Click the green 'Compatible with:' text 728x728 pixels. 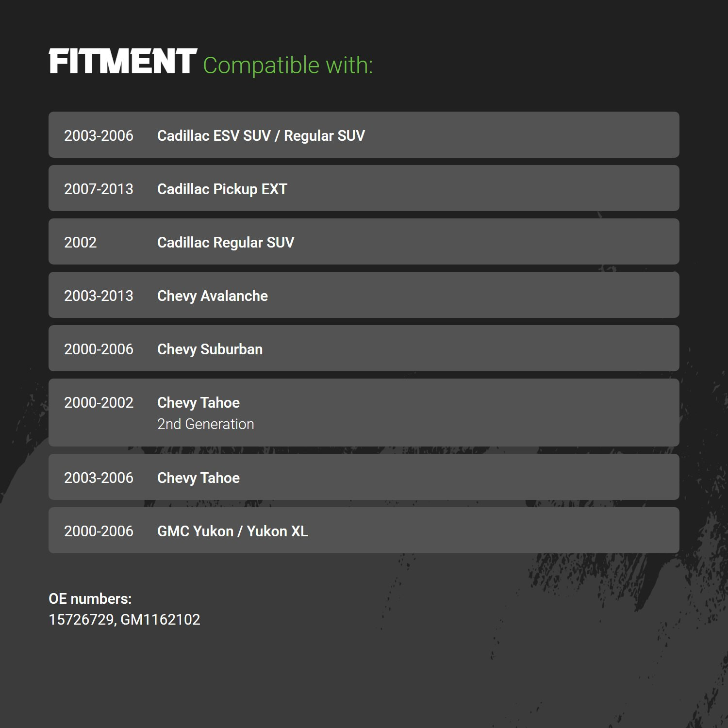tap(288, 66)
